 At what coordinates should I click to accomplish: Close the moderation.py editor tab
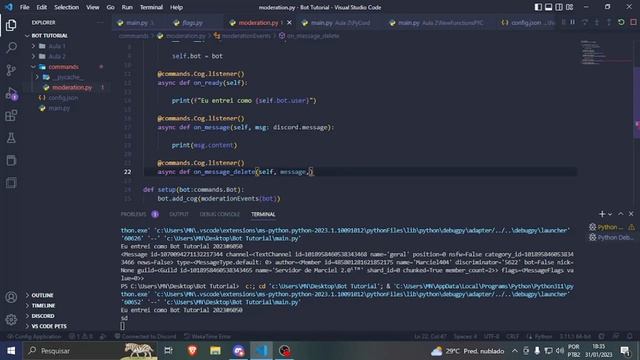coord(289,23)
